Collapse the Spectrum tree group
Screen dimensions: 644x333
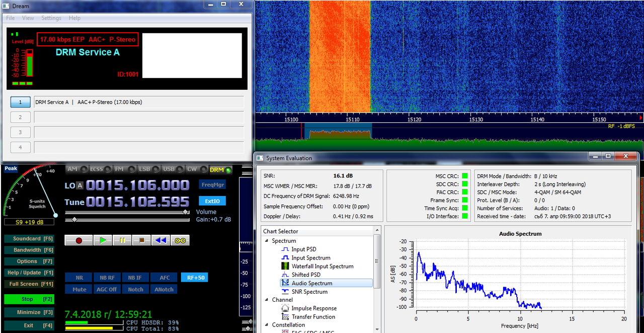pyautogui.click(x=267, y=241)
